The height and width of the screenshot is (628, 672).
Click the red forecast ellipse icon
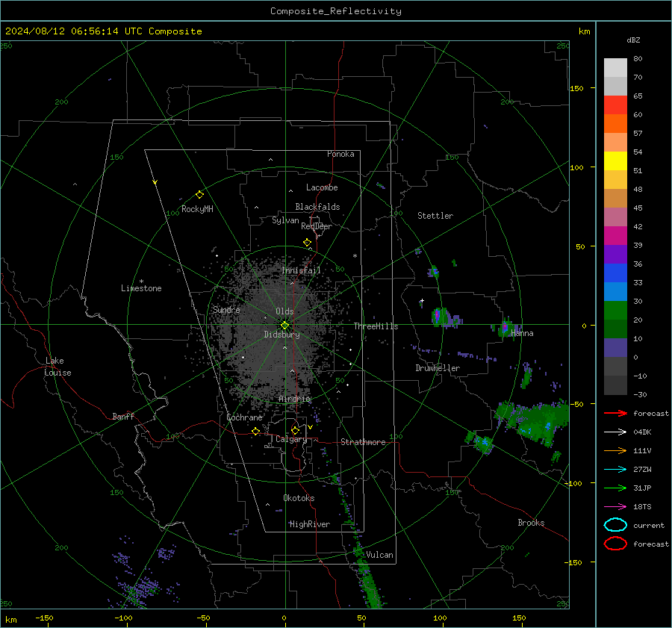[x=615, y=544]
